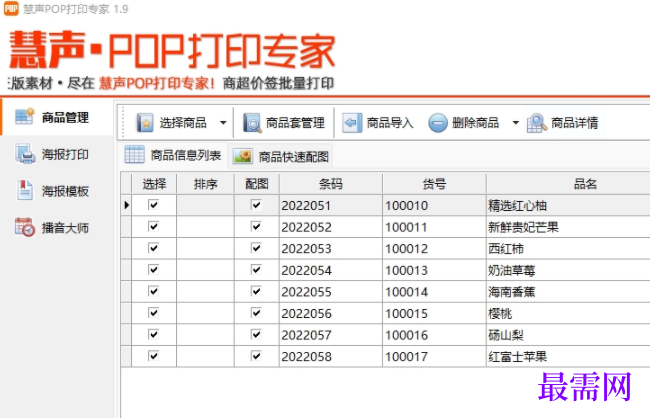Click 选择商品 button label
Image resolution: width=650 pixels, height=418 pixels.
click(x=183, y=123)
